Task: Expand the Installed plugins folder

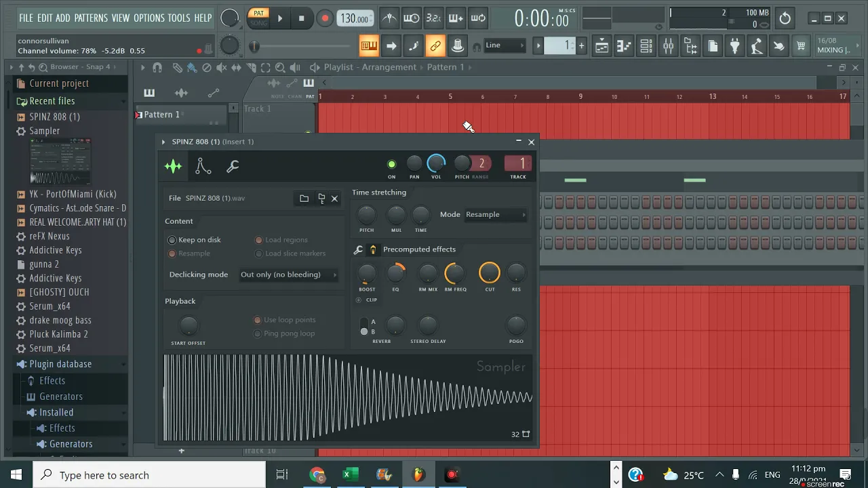Action: (x=56, y=412)
